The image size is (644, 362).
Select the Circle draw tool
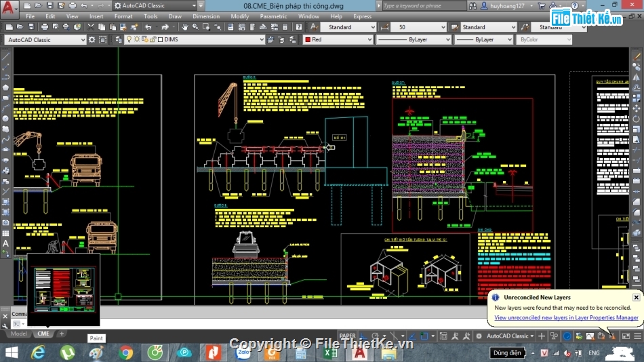(5, 119)
